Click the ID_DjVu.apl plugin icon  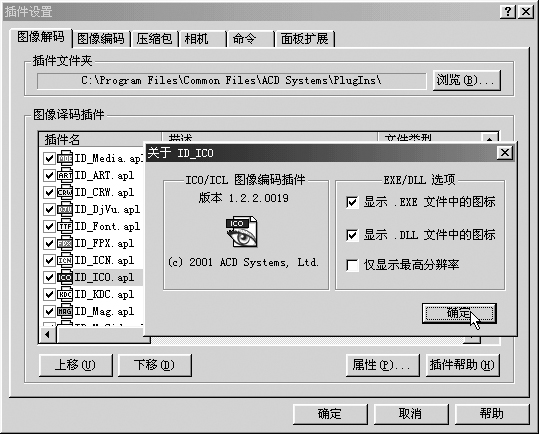(65, 209)
